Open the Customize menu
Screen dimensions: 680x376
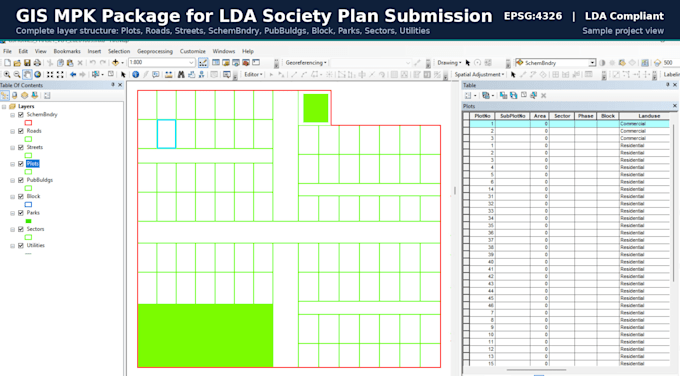coord(193,51)
